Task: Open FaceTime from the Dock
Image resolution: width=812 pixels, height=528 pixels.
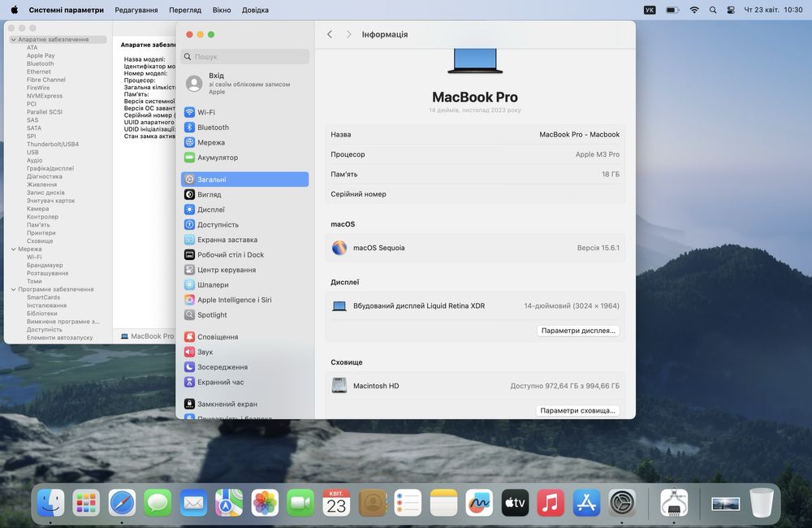Action: (300, 503)
